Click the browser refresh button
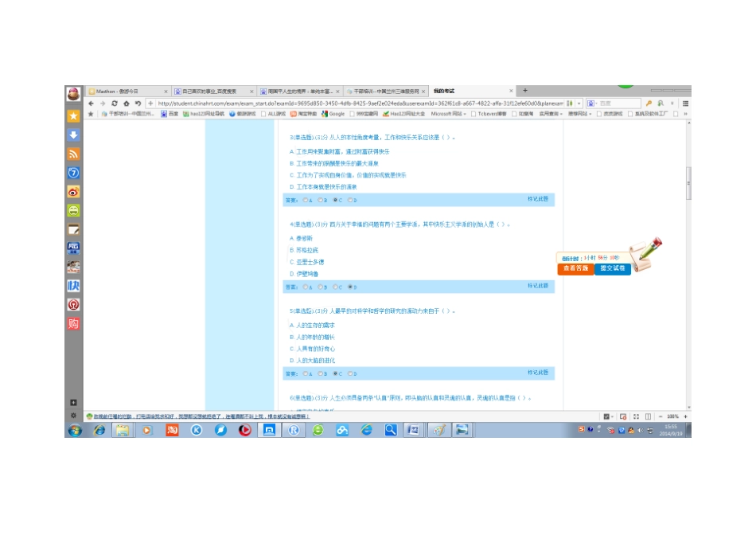The width and height of the screenshot is (756, 535). [115, 103]
